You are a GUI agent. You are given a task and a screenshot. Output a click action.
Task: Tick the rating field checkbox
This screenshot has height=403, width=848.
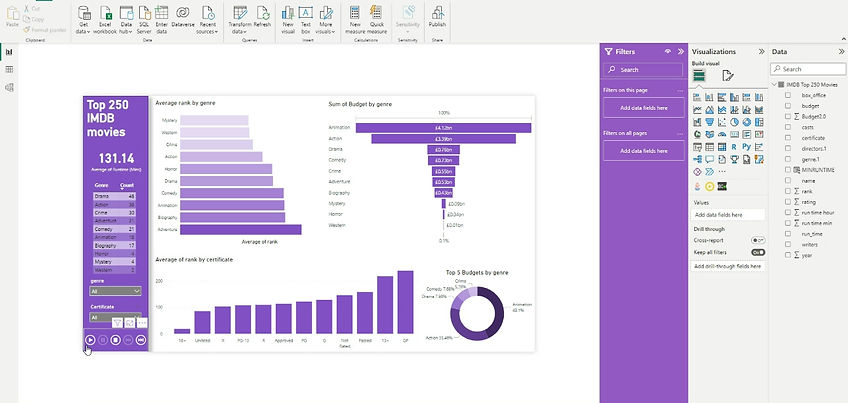(788, 202)
